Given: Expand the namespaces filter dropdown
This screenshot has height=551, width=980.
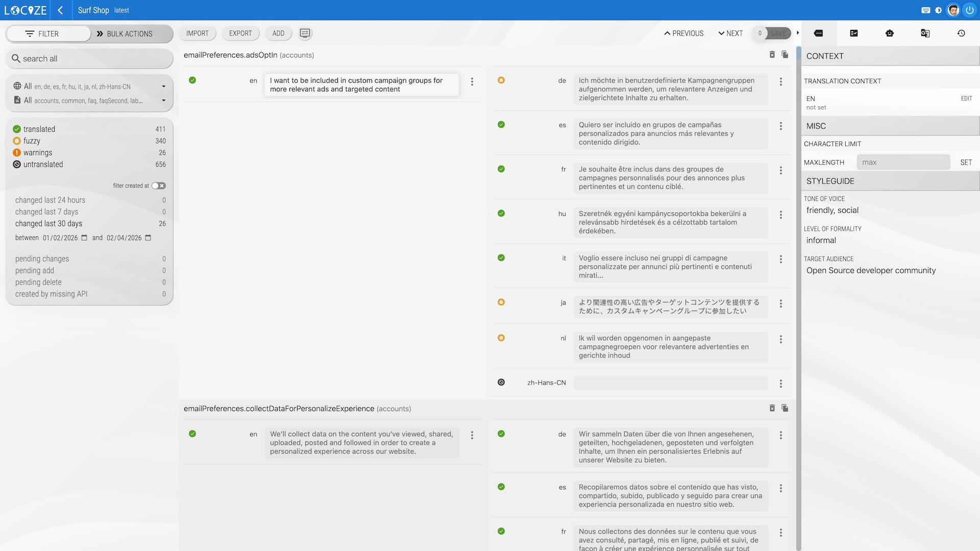Looking at the screenshot, I should click(x=163, y=101).
